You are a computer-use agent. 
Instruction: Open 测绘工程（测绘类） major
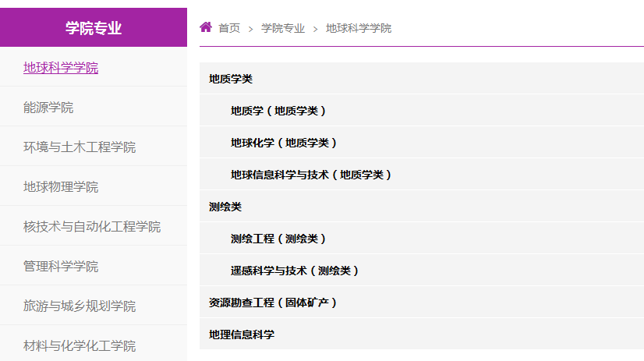coord(278,239)
